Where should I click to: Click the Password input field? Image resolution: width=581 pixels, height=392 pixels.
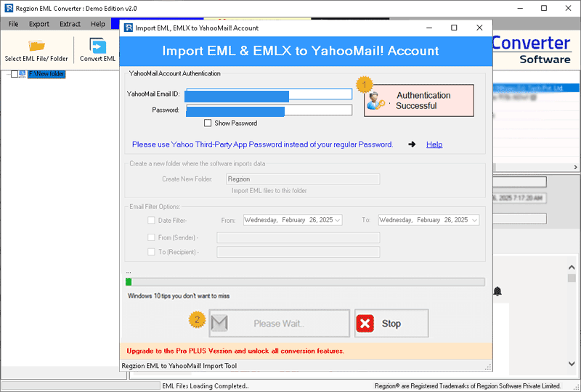click(269, 110)
